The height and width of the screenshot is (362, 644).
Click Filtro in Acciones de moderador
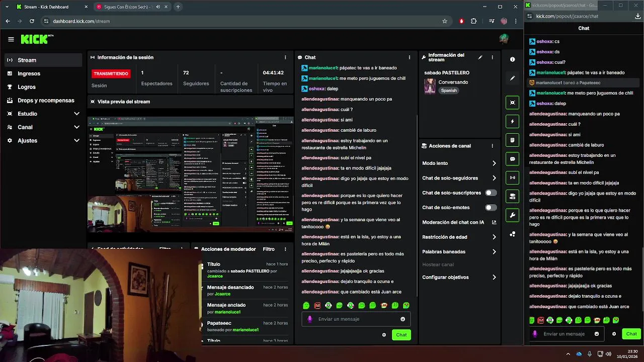pyautogui.click(x=269, y=249)
